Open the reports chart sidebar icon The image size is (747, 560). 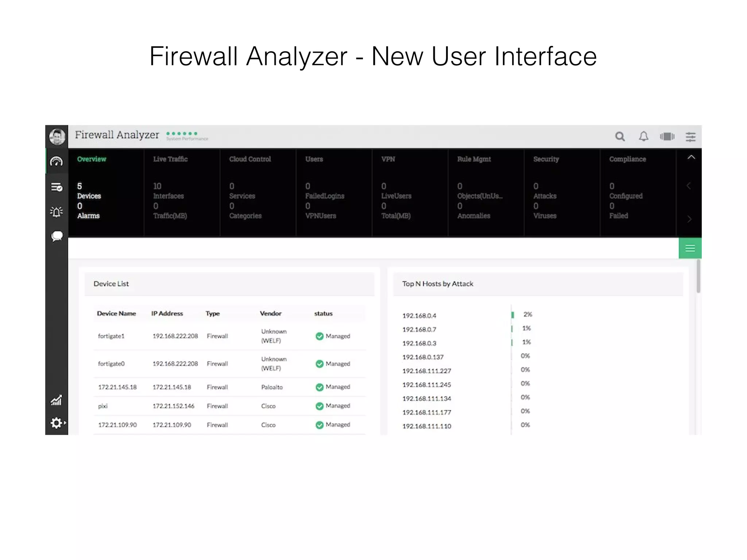click(57, 400)
